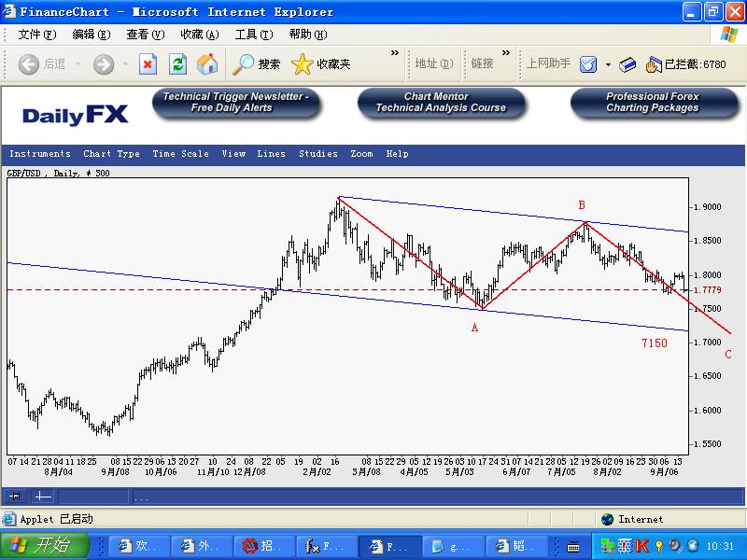747x560 pixels.
Task: Open the 查看(V) menu
Action: pyautogui.click(x=146, y=35)
